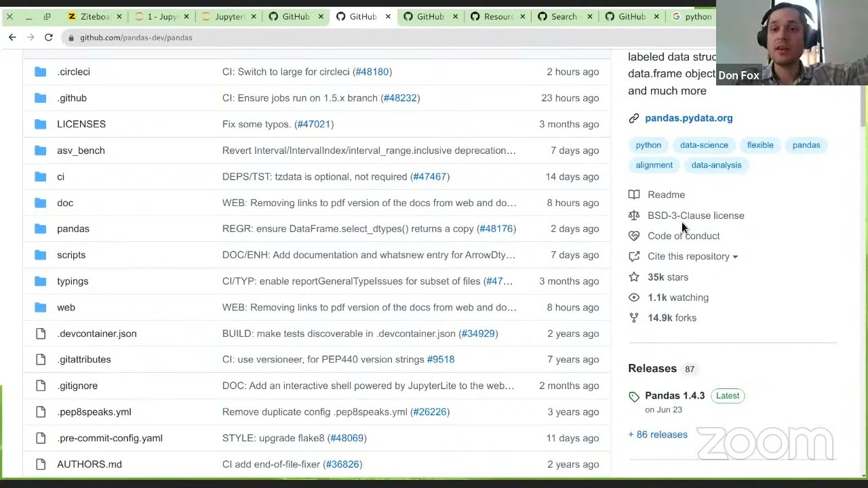Switch to the 1 - Jupyter tab

tap(161, 16)
